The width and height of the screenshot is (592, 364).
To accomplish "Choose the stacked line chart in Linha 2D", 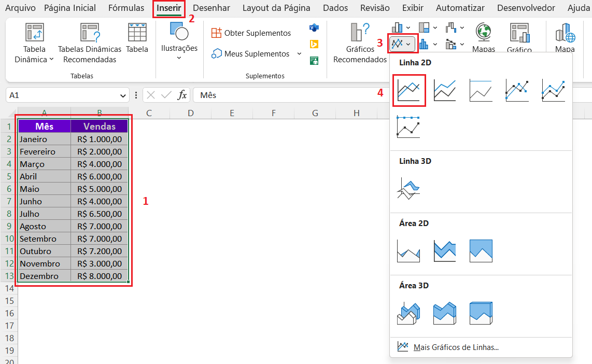I will point(445,90).
